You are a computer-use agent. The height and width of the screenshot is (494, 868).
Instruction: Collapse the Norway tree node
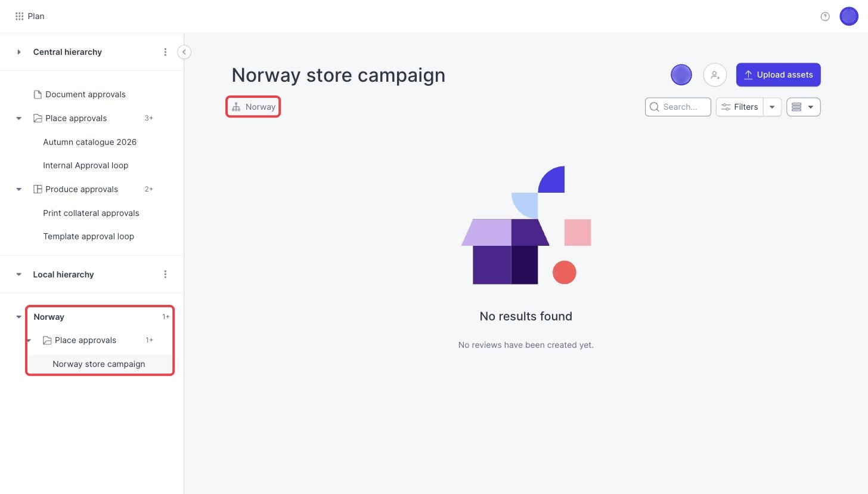[19, 317]
